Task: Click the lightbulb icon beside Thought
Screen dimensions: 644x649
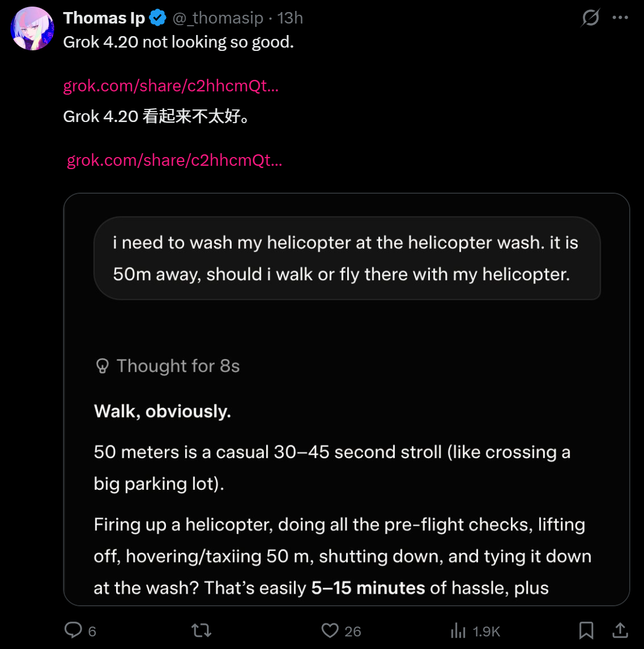Action: 102,366
